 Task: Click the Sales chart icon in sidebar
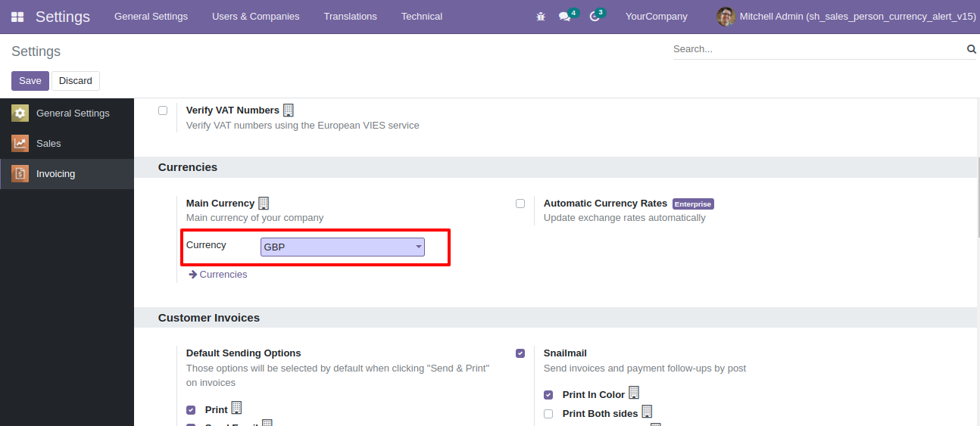click(x=20, y=144)
